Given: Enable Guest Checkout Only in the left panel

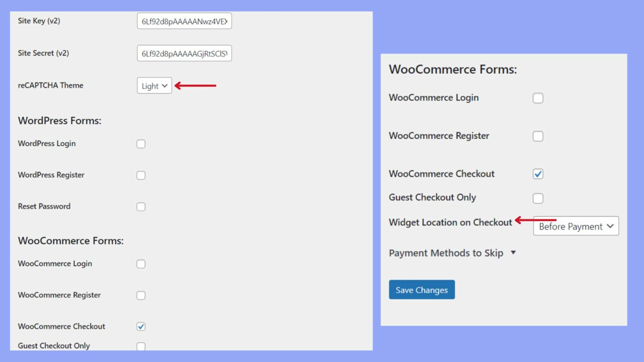Looking at the screenshot, I should [141, 346].
